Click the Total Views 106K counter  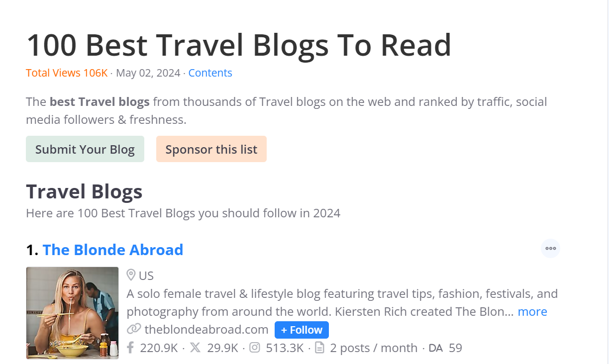tap(67, 73)
